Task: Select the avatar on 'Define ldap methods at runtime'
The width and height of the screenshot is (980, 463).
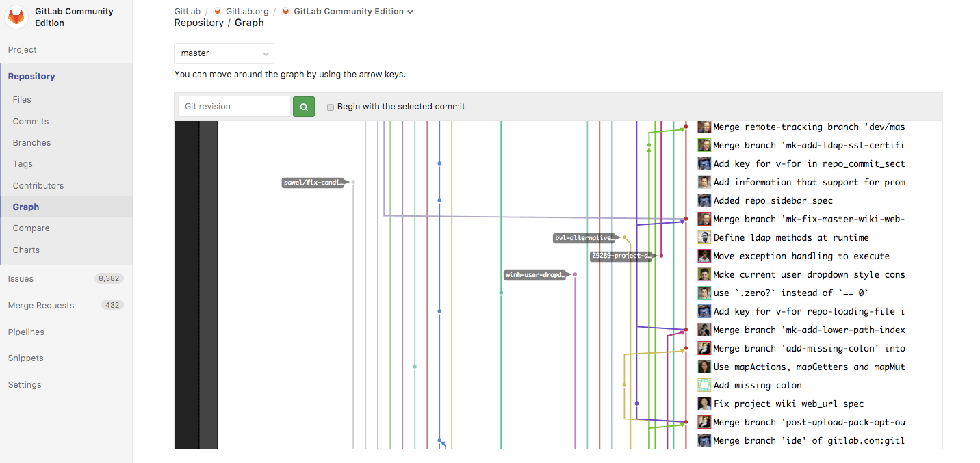Action: coord(704,237)
